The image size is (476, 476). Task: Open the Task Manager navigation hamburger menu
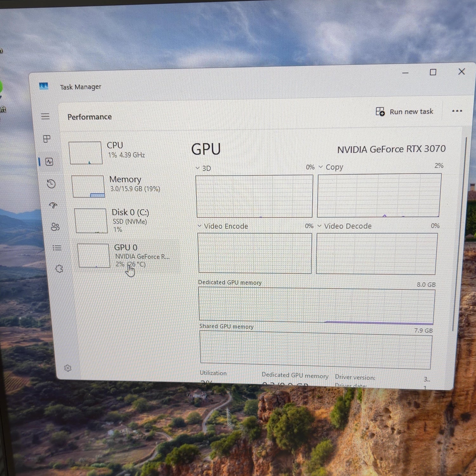click(45, 116)
